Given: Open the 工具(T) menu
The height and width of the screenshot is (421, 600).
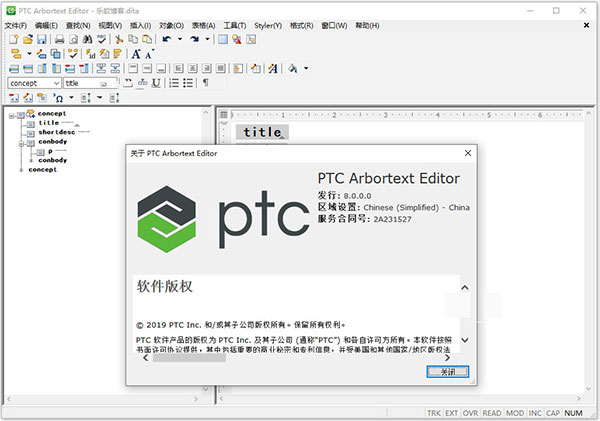Looking at the screenshot, I should 235,24.
